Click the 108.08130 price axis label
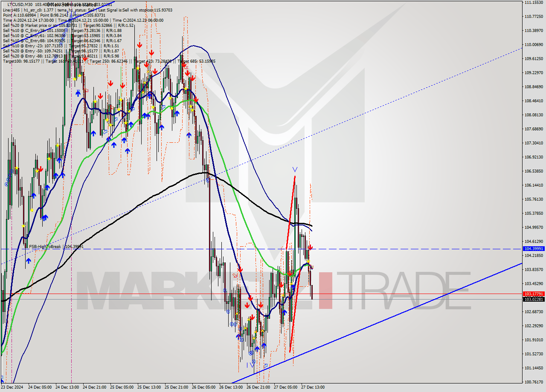The image size is (546, 392). [534, 115]
